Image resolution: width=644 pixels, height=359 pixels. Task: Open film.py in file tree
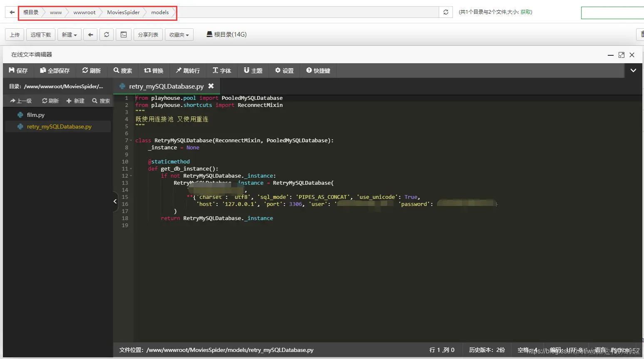[35, 115]
